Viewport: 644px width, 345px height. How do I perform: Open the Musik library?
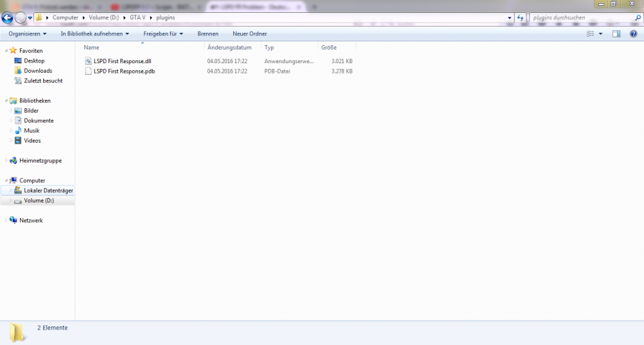click(x=32, y=131)
